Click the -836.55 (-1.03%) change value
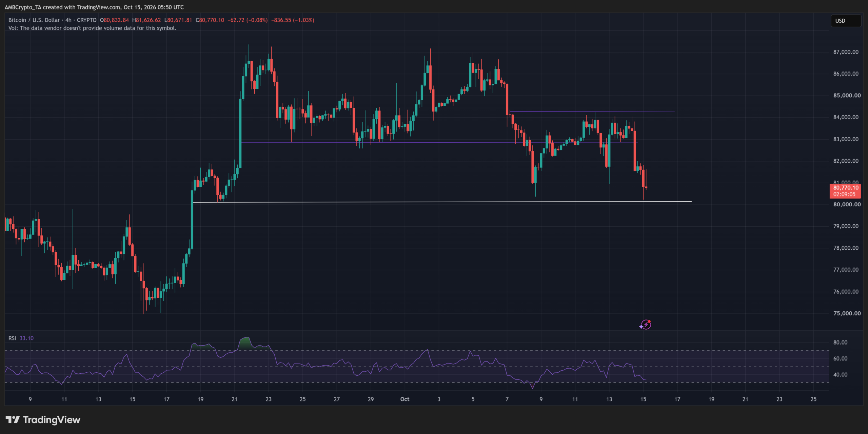Viewport: 868px width, 434px height. pyautogui.click(x=293, y=20)
